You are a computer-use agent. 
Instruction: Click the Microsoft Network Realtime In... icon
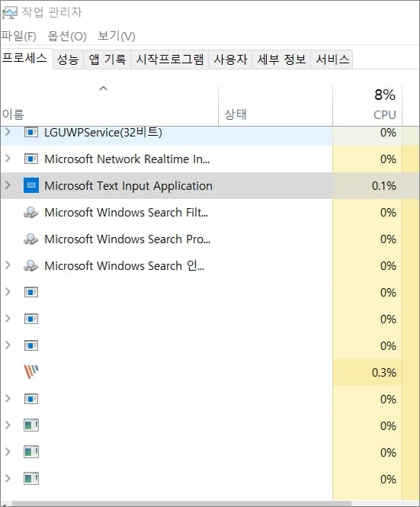click(x=31, y=159)
